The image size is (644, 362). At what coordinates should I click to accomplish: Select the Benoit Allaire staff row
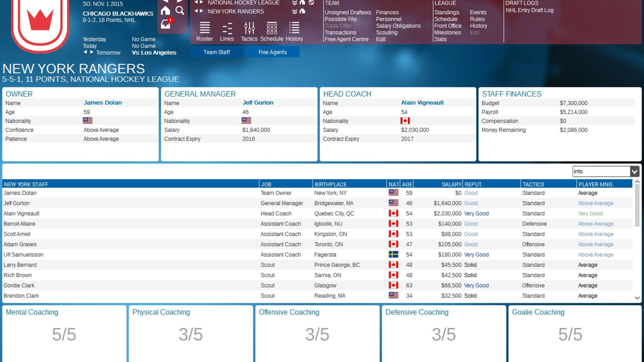[x=317, y=224]
